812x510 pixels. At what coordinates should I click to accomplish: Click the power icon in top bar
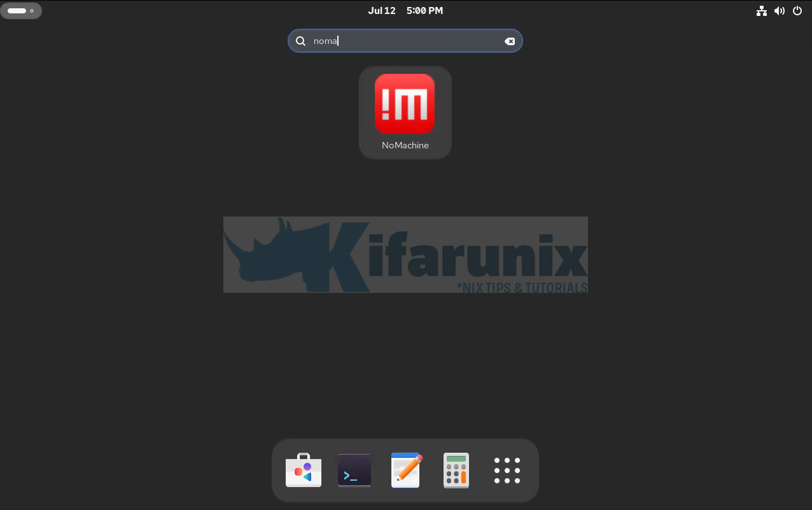[x=797, y=11]
